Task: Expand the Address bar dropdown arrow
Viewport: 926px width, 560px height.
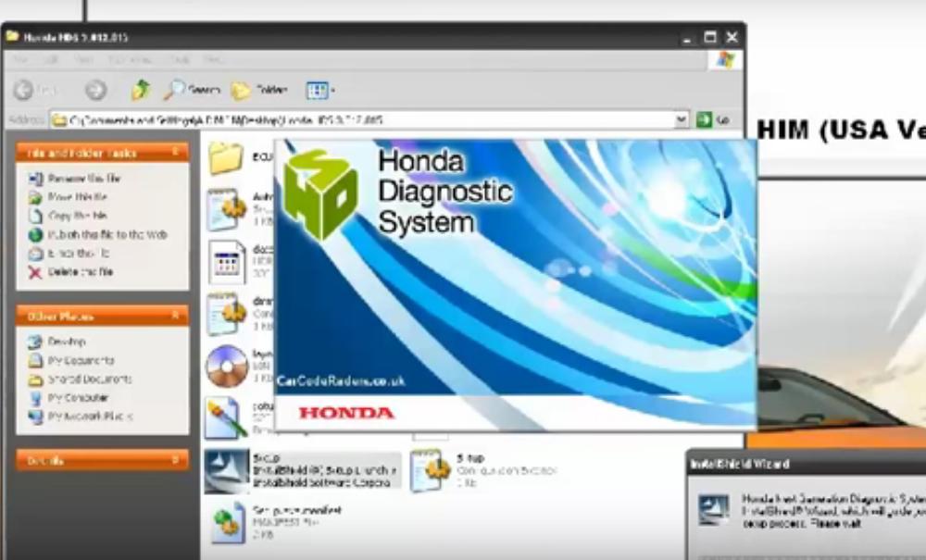Action: pos(682,119)
